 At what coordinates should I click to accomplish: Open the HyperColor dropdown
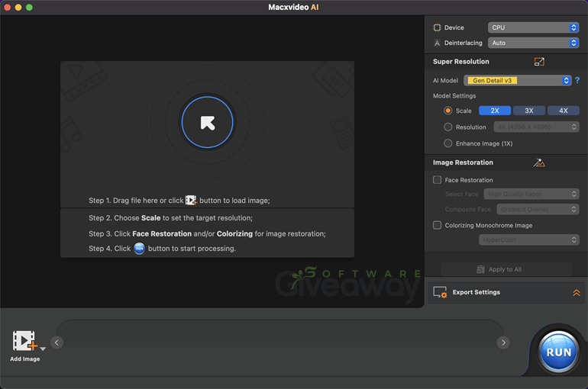(x=528, y=240)
